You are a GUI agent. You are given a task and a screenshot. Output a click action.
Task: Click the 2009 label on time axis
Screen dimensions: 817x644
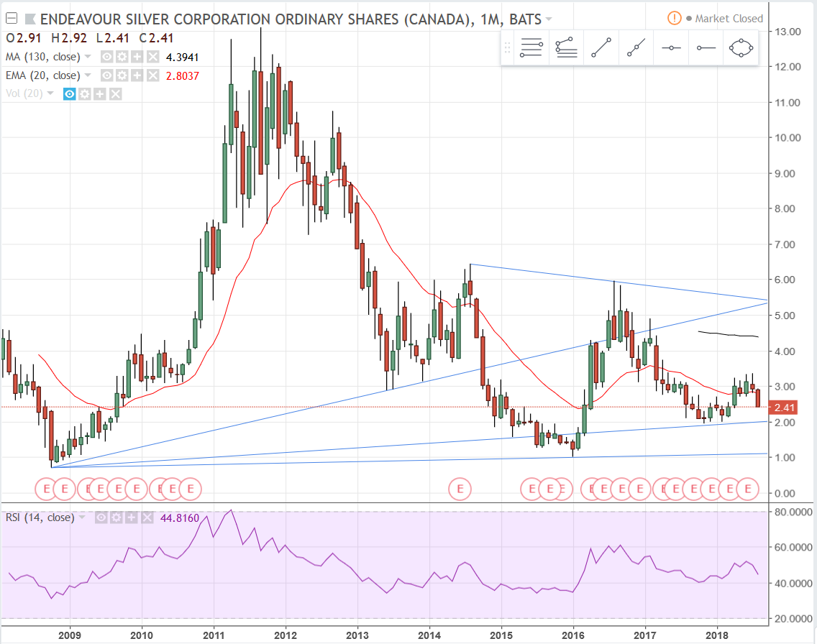(69, 635)
